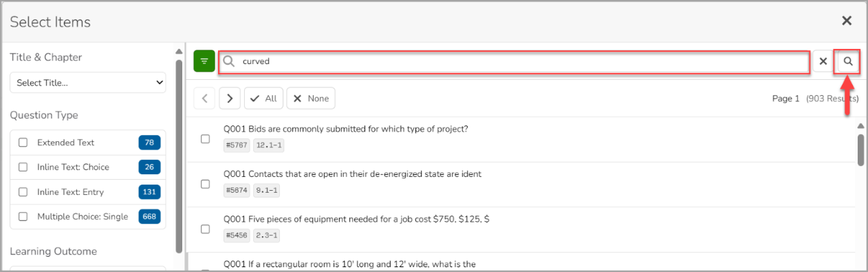The height and width of the screenshot is (272, 868).
Task: Clear the search with X icon
Action: point(823,61)
